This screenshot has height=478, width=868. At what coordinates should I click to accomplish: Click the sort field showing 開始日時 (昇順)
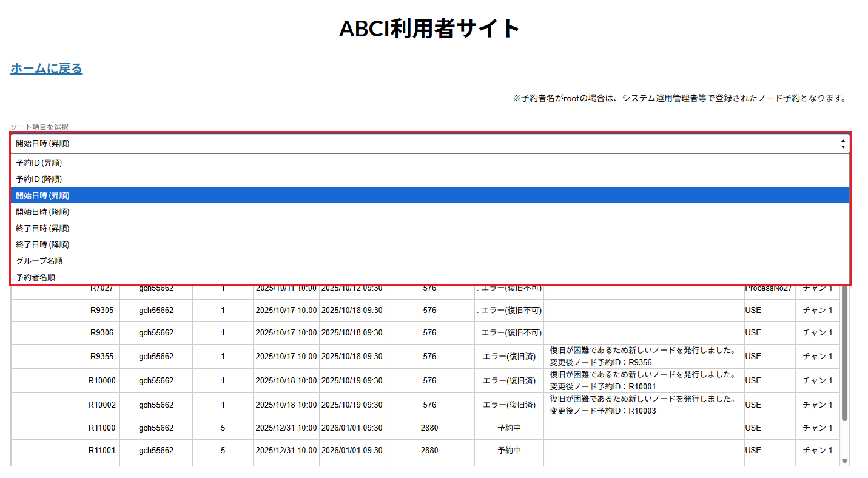[425, 144]
